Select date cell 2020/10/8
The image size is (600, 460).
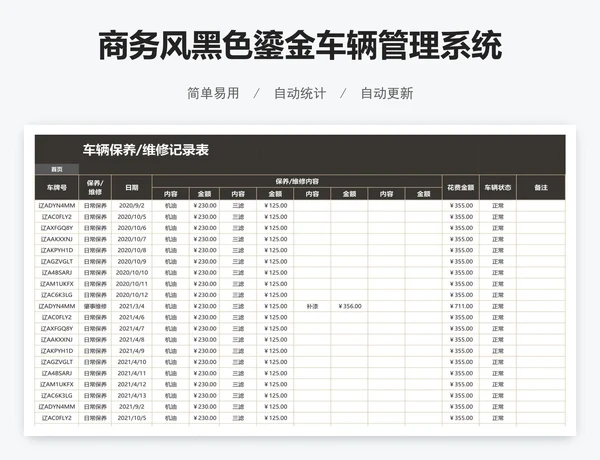point(132,250)
